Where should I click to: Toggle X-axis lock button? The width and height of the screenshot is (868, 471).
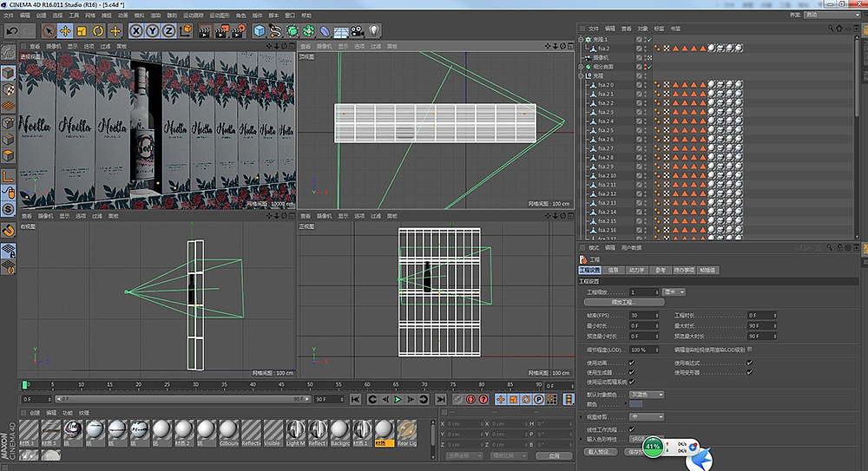pos(136,30)
